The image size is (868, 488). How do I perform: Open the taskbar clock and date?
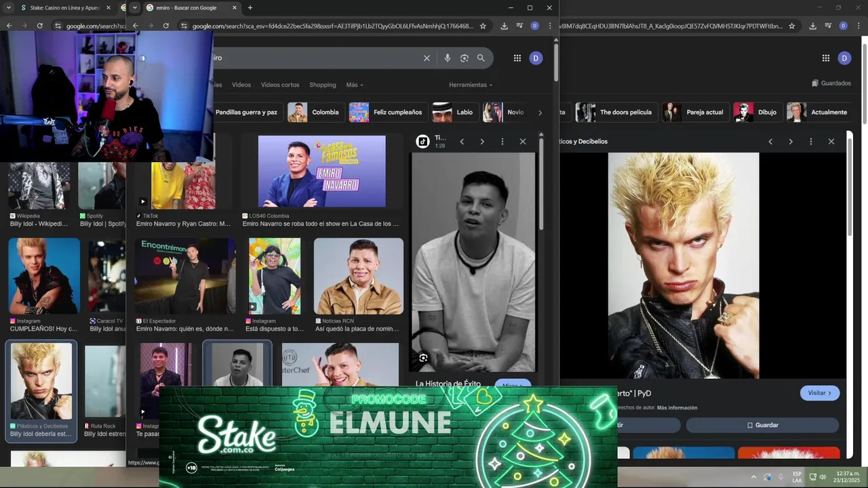click(x=848, y=477)
